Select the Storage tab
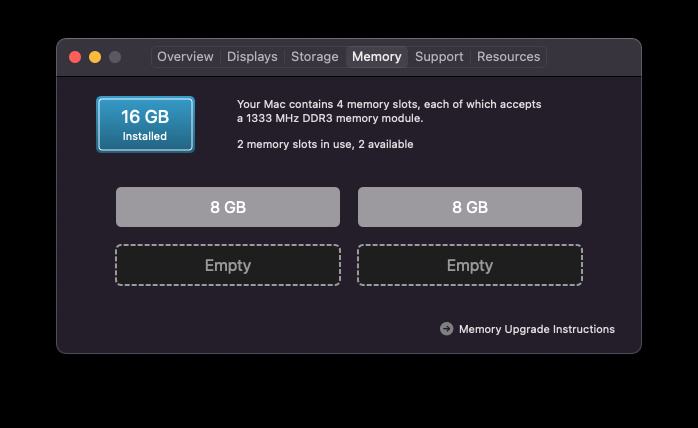The height and width of the screenshot is (428, 698). pyautogui.click(x=315, y=57)
